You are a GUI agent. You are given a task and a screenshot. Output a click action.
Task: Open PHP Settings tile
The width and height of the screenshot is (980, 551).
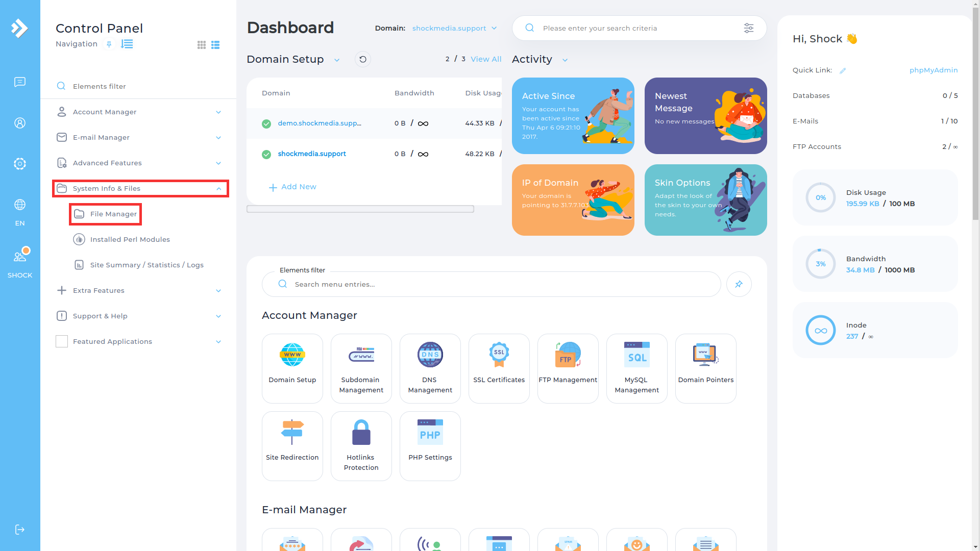click(x=430, y=445)
